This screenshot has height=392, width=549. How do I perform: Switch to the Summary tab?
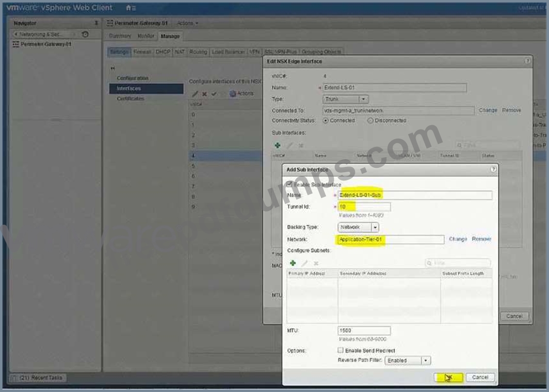[x=120, y=36]
